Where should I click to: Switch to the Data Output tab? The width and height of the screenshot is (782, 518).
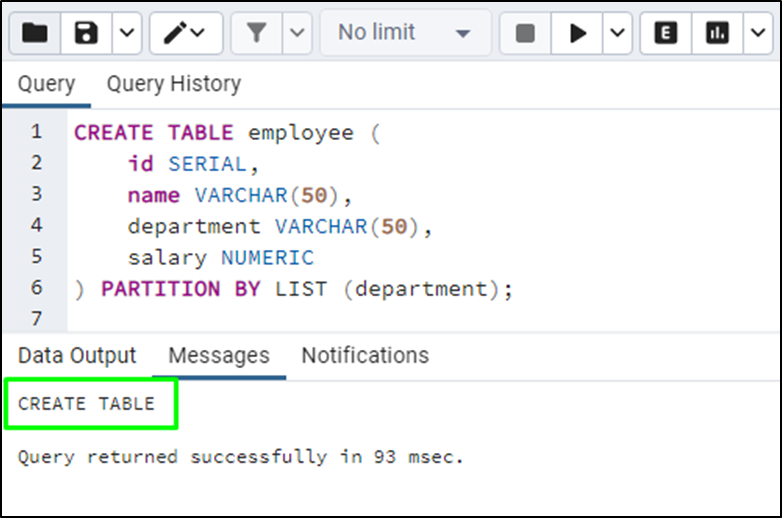pos(77,355)
